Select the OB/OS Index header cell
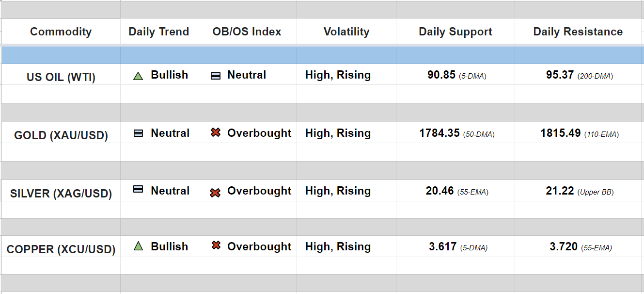Image resolution: width=644 pixels, height=294 pixels. [x=247, y=32]
